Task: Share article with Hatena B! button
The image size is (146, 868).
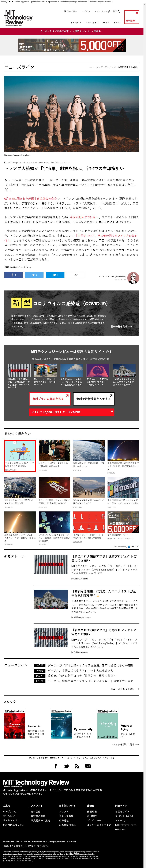Action: coord(55,275)
